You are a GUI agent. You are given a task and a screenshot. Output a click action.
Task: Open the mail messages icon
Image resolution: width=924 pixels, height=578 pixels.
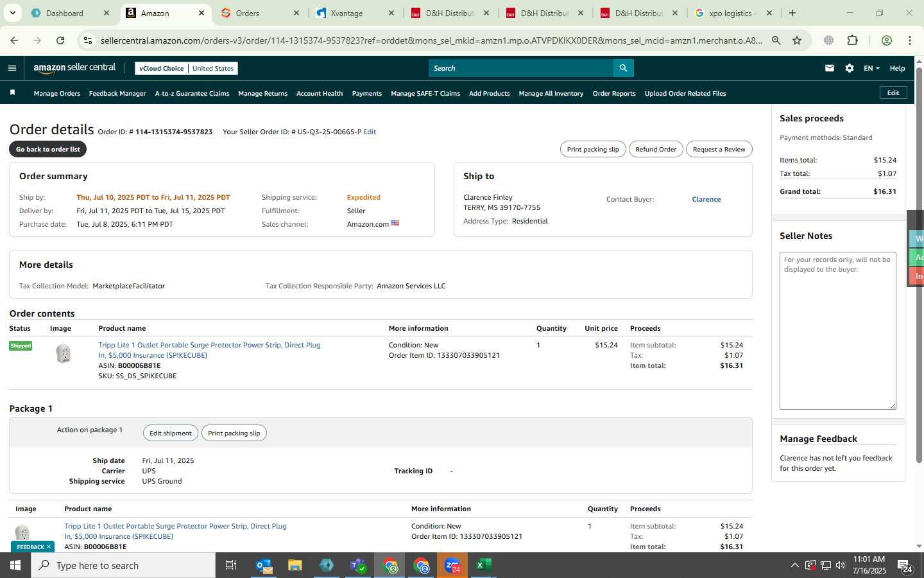pos(829,68)
